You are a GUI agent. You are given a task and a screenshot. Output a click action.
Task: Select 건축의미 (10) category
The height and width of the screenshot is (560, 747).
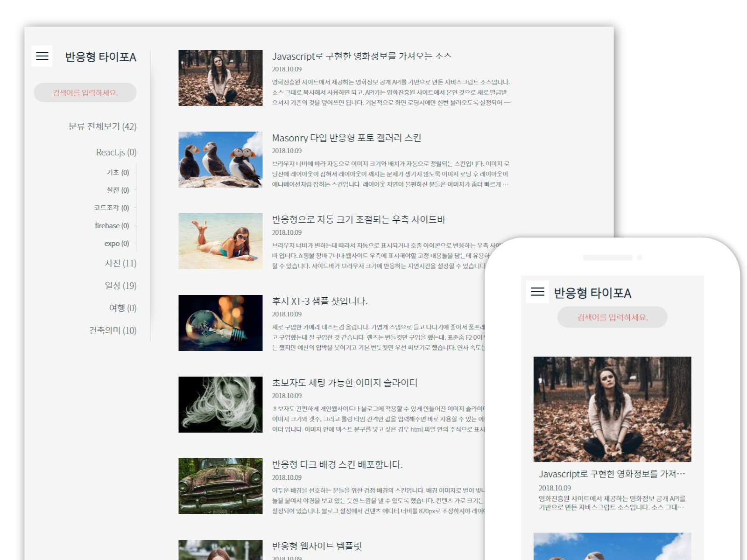pos(113,330)
